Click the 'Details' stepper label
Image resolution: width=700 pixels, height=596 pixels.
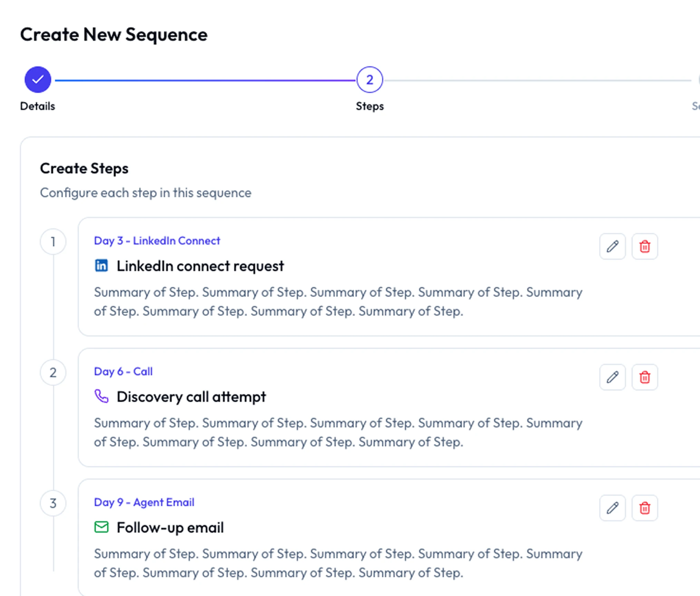[37, 106]
